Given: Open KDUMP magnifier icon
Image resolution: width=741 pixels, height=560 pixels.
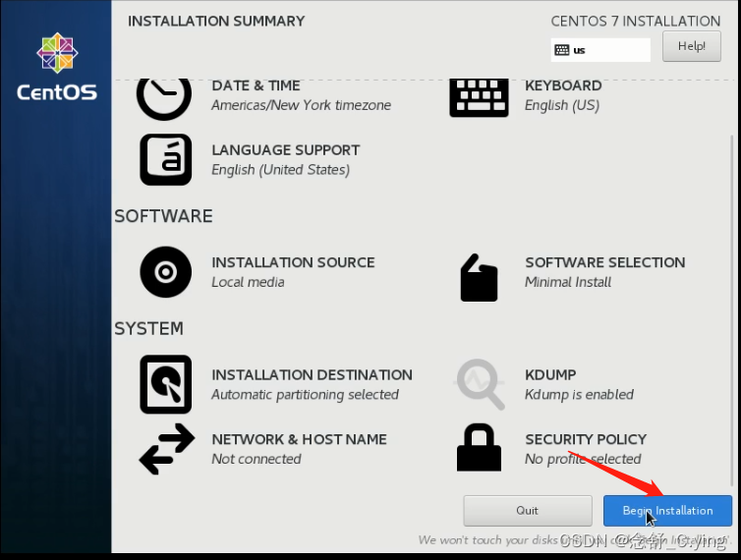Looking at the screenshot, I should pos(480,384).
